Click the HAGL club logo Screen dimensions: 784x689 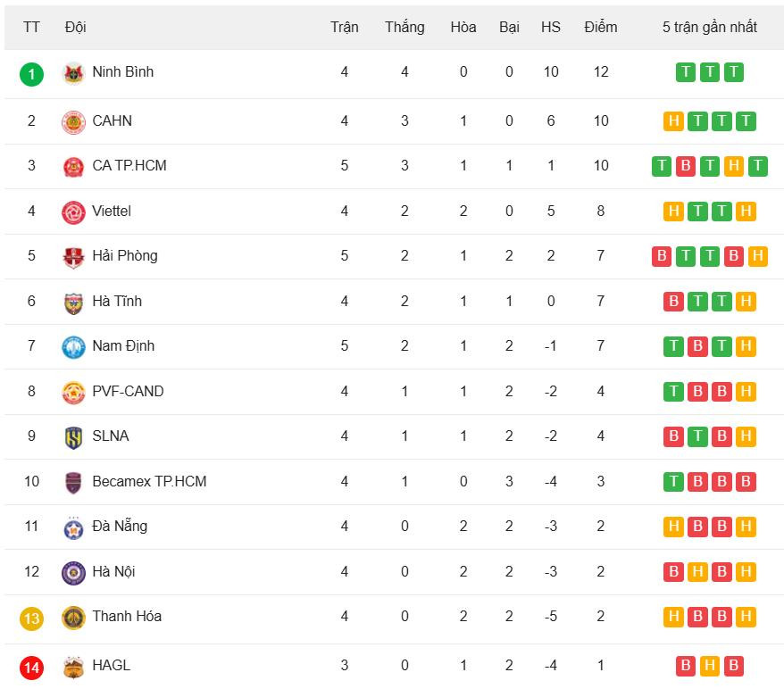point(73,666)
